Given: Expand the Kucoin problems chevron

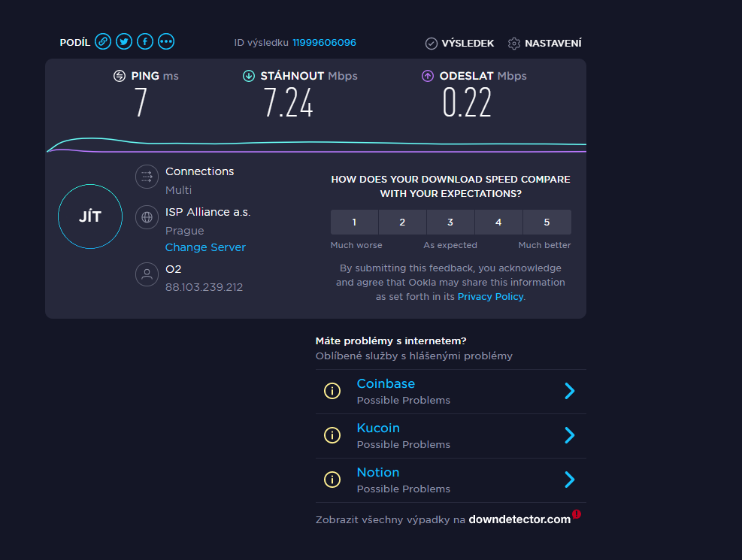Looking at the screenshot, I should (569, 435).
